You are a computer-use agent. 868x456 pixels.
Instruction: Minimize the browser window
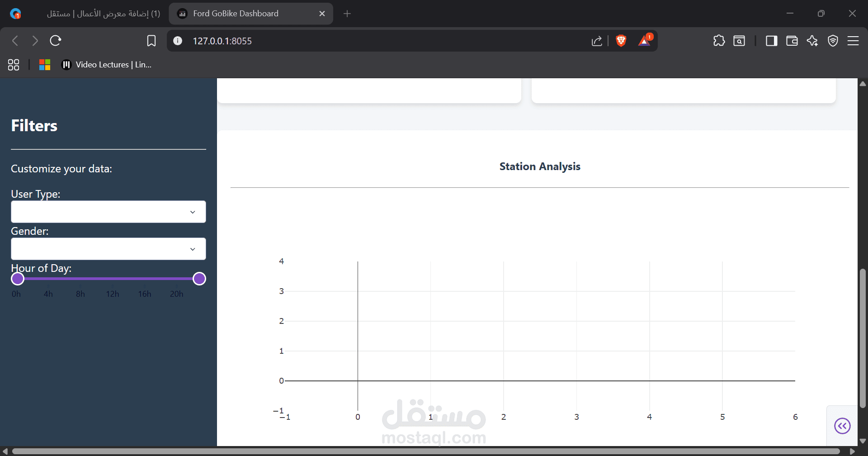790,14
